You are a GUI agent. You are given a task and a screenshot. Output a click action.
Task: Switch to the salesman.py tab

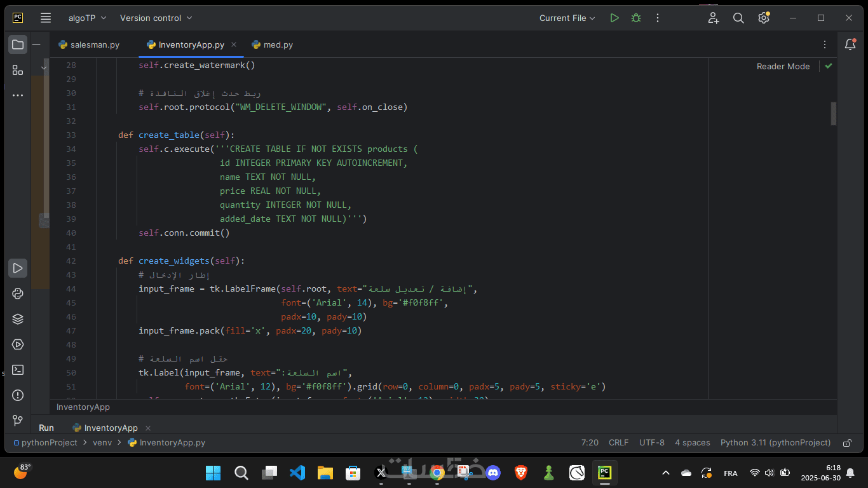(95, 44)
